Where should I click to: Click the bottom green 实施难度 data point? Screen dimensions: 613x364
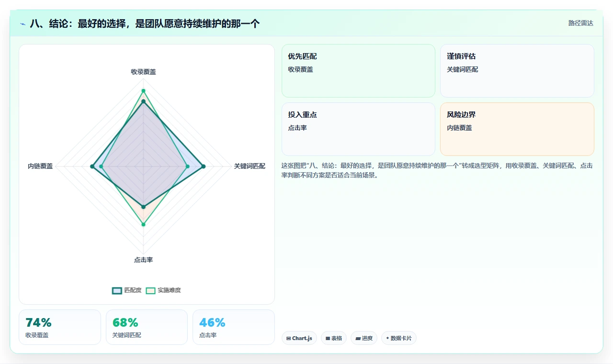143,224
